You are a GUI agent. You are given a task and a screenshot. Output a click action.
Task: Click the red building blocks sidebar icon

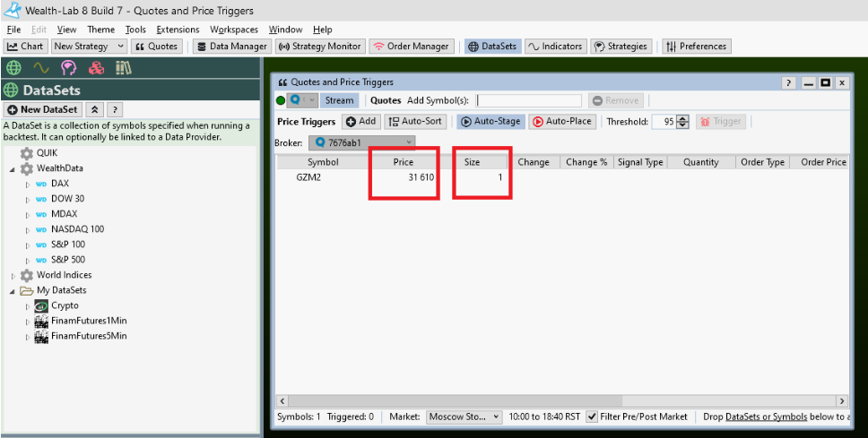(x=96, y=68)
